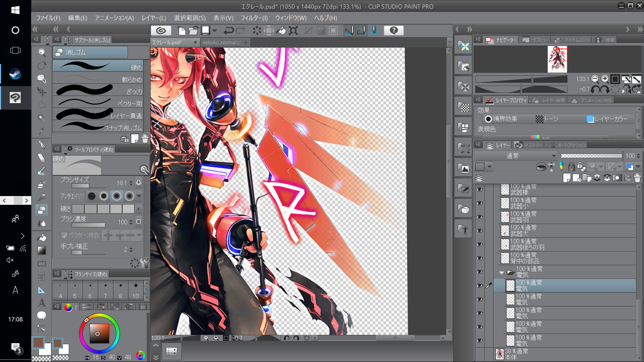Open the レイヤー(L) menu
644x362 pixels.
tap(154, 18)
